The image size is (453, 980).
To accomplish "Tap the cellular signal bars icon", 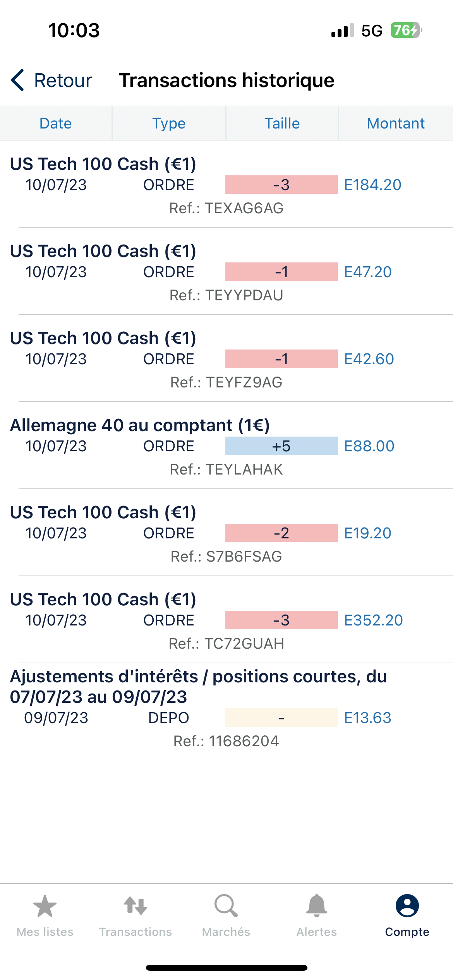I will tap(342, 31).
